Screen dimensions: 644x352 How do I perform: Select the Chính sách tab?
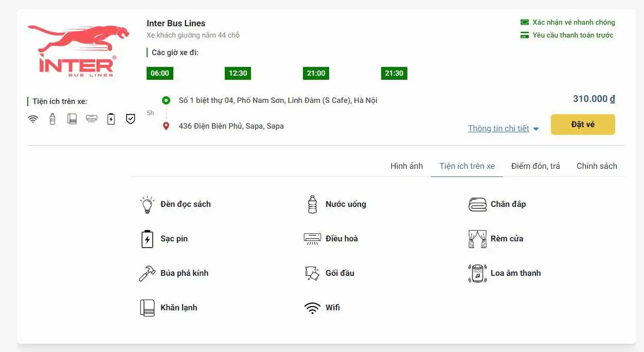pos(597,166)
